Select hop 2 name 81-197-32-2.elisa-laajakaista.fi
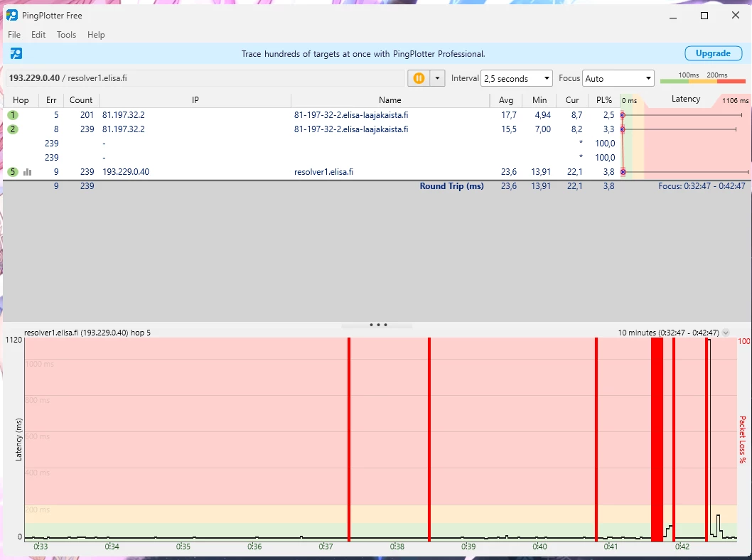The width and height of the screenshot is (752, 560). pos(351,129)
